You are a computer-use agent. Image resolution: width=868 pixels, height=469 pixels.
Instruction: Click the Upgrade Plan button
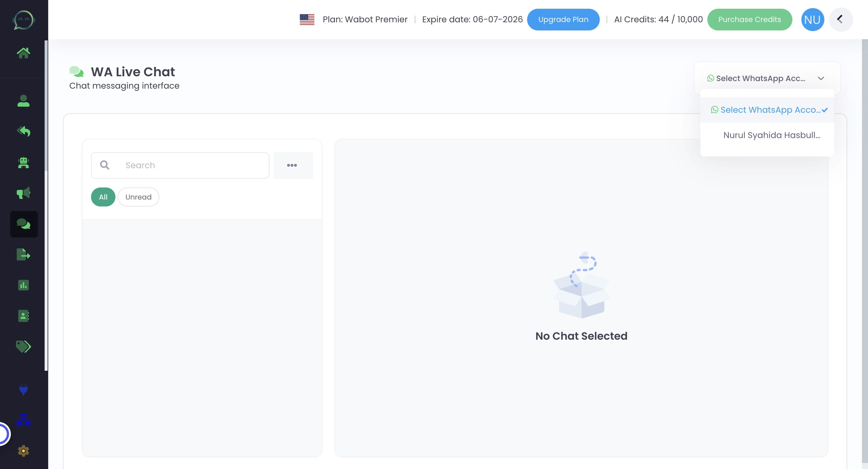563,20
